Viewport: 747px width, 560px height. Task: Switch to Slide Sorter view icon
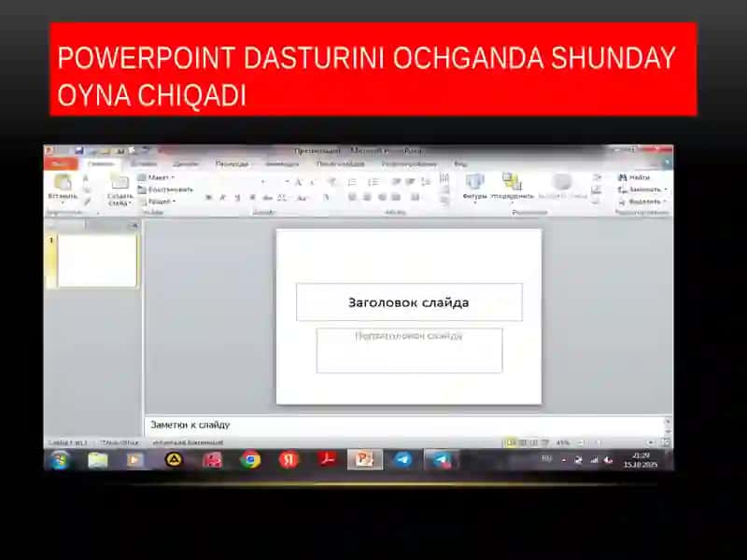point(523,442)
